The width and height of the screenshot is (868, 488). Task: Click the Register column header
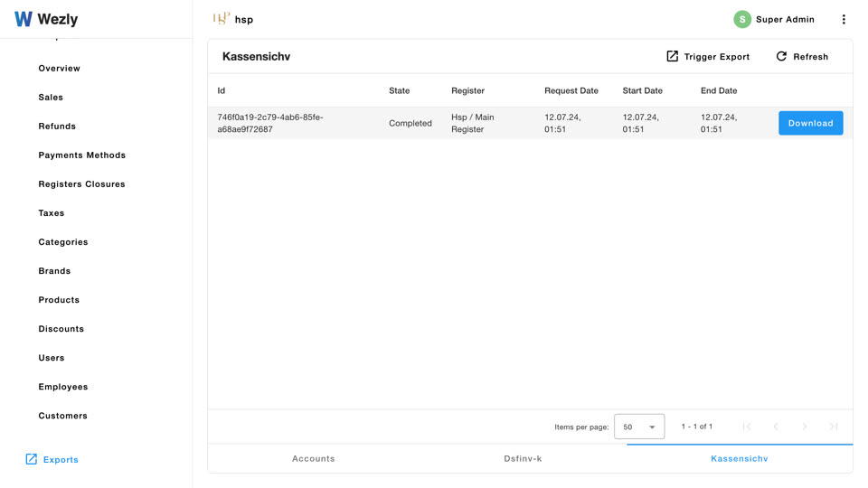click(x=467, y=90)
